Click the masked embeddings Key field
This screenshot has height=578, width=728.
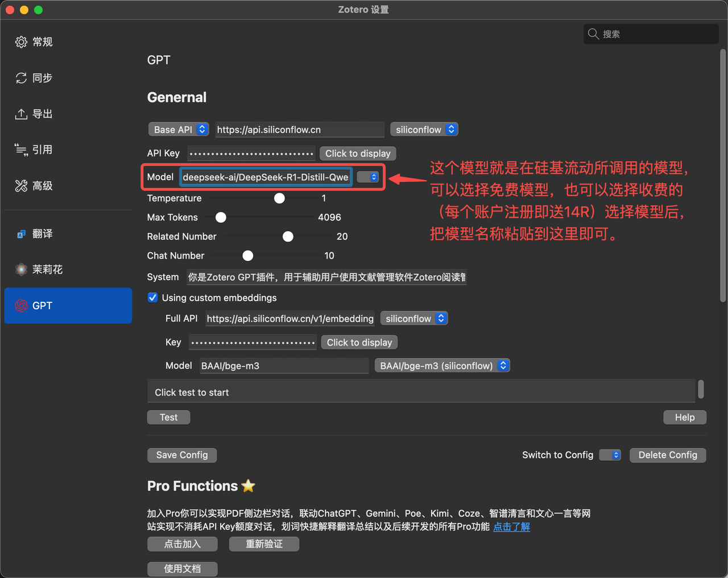click(x=253, y=342)
